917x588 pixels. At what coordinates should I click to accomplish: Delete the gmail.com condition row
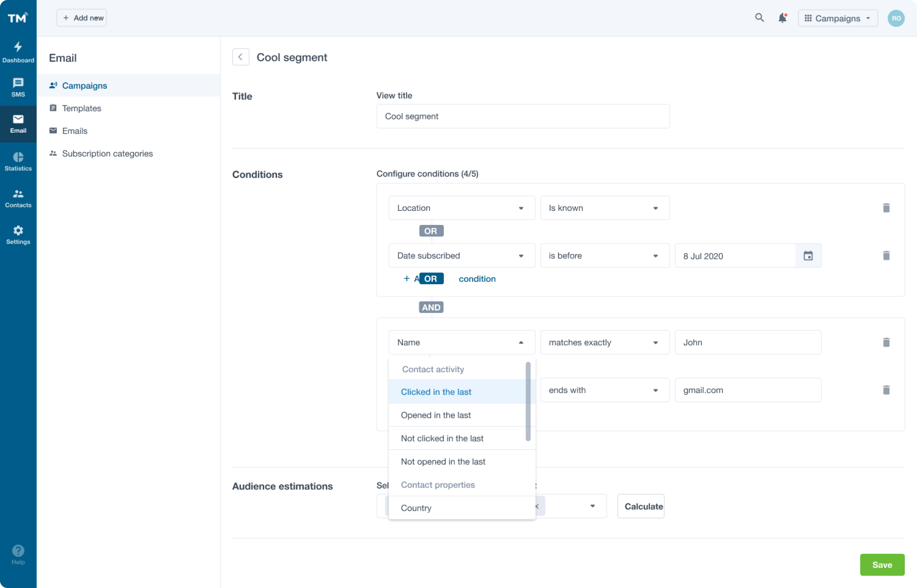(886, 390)
